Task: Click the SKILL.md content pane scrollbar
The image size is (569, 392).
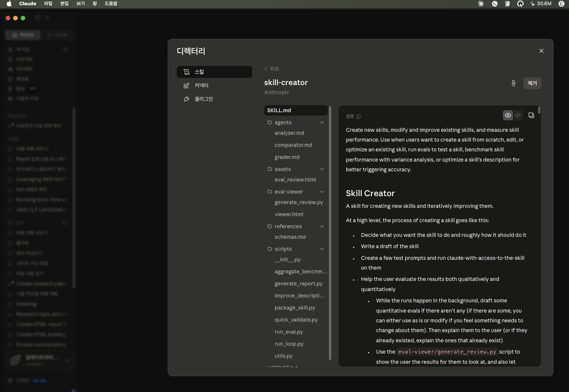Action: (x=539, y=110)
